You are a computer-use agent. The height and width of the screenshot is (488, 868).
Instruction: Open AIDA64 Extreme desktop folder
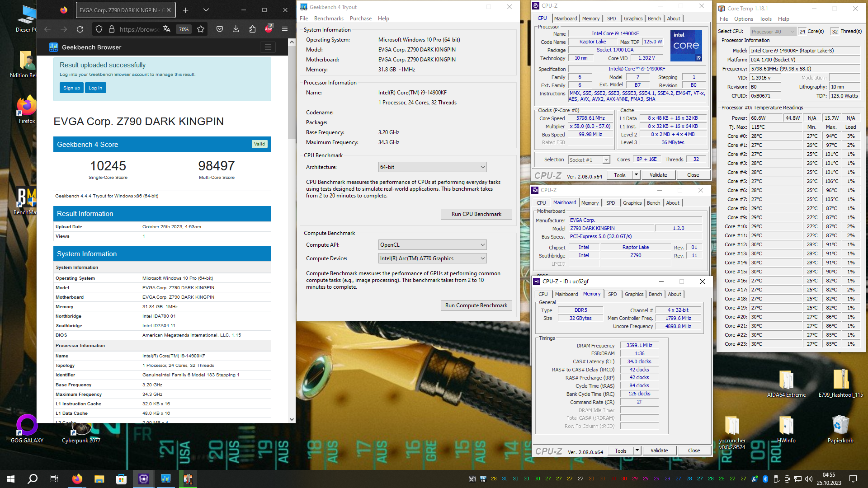coord(786,384)
